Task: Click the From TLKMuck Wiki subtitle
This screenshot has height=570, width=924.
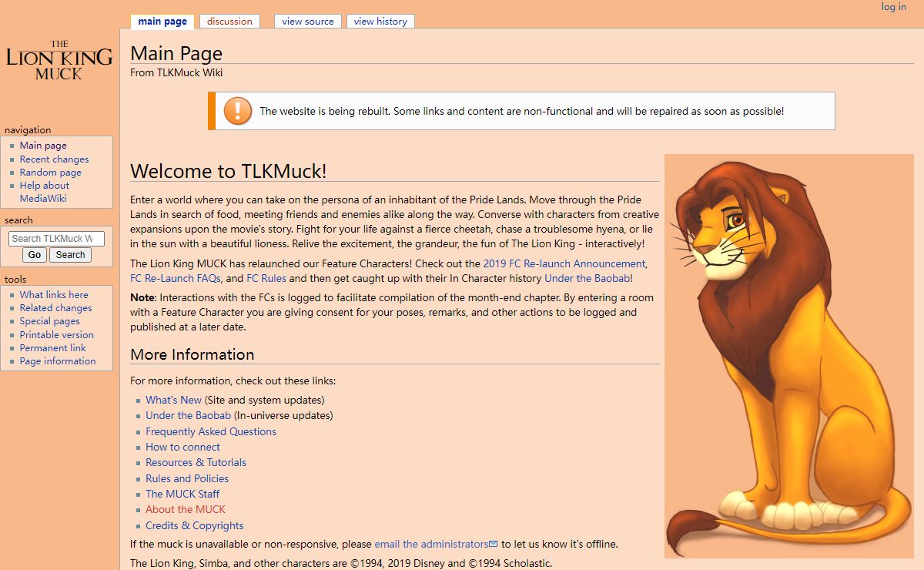Action: coord(176,73)
